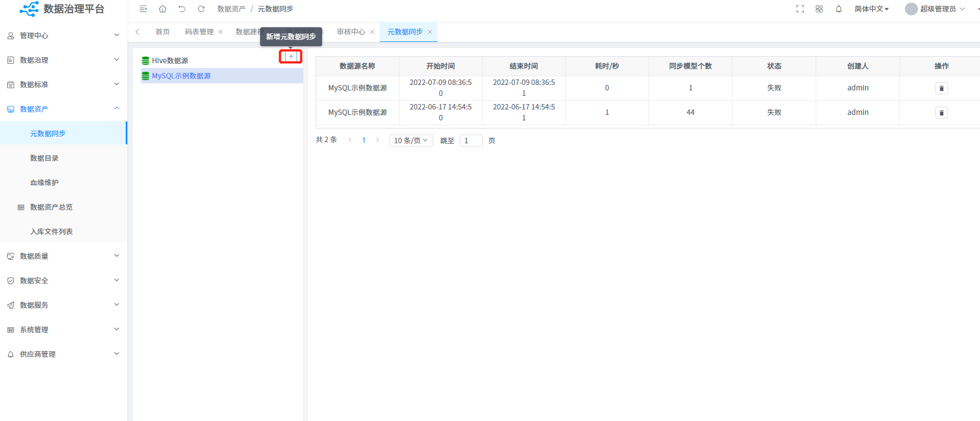980x421 pixels.
Task: Open the notification bell
Action: [x=839, y=9]
